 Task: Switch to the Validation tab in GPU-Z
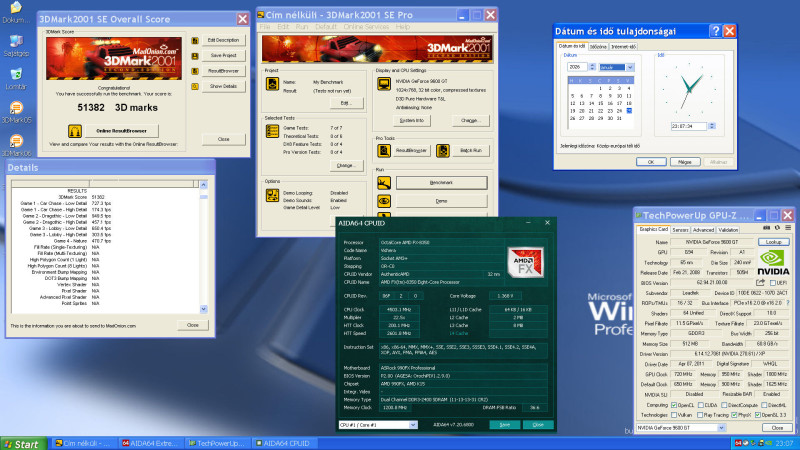(728, 230)
